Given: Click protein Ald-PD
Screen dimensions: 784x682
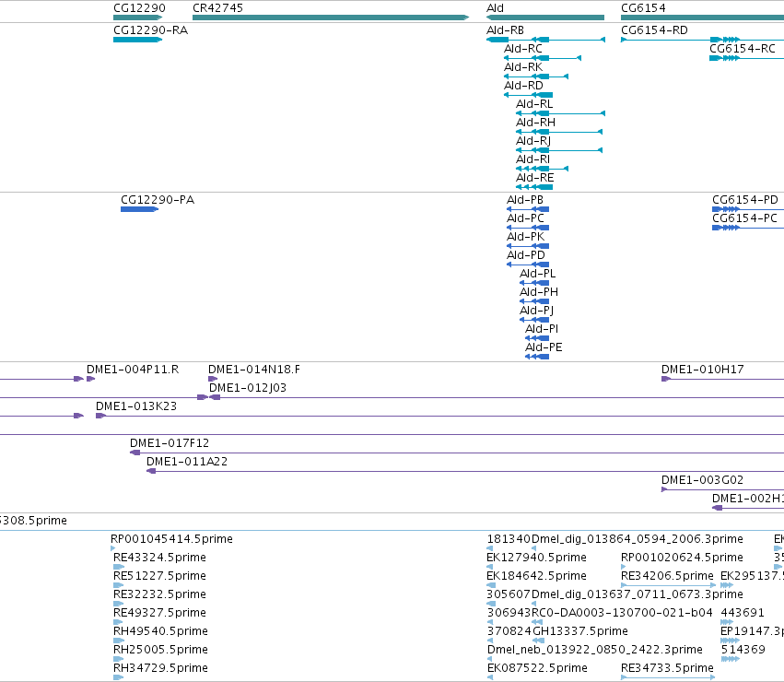Looking at the screenshot, I should (526, 255).
